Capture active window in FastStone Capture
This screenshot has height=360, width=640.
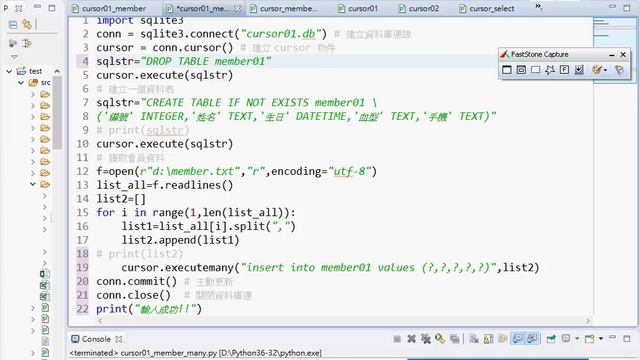507,70
